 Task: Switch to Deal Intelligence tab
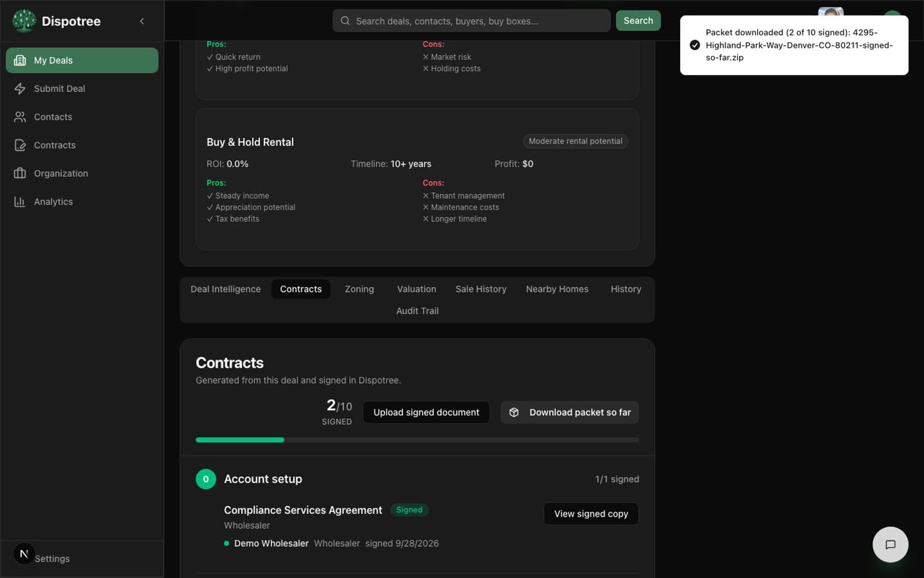225,289
